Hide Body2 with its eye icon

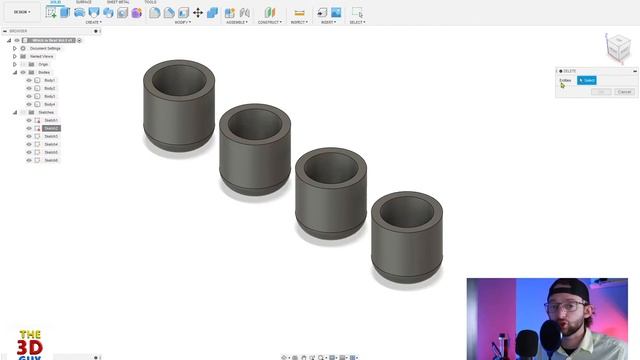tap(29, 88)
